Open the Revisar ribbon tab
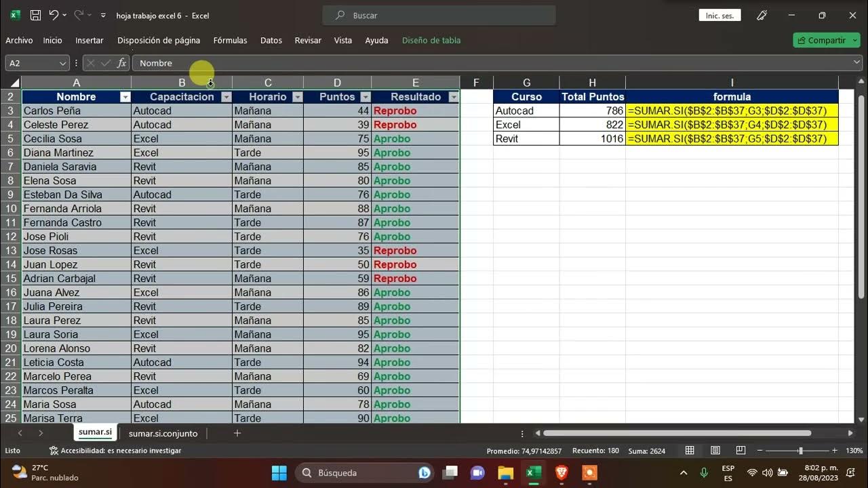The image size is (868, 488). coord(308,40)
